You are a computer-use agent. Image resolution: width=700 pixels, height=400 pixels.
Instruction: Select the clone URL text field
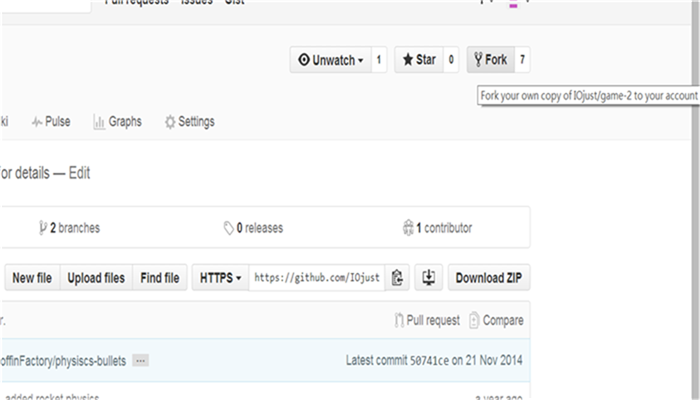pyautogui.click(x=317, y=278)
